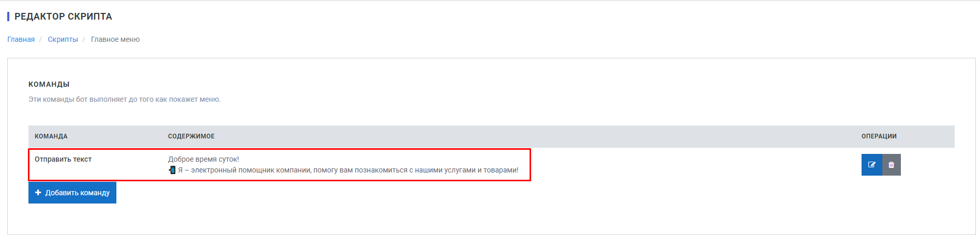Open the Скрипты breadcrumb link
Viewport: 980px width, 235px height.
tap(63, 39)
